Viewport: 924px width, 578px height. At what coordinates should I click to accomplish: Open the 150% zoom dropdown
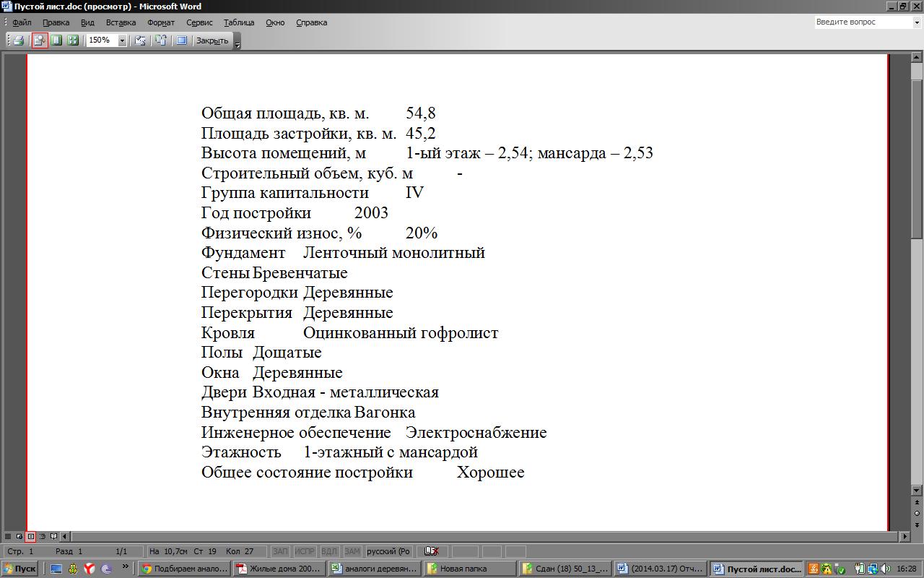coord(122,41)
